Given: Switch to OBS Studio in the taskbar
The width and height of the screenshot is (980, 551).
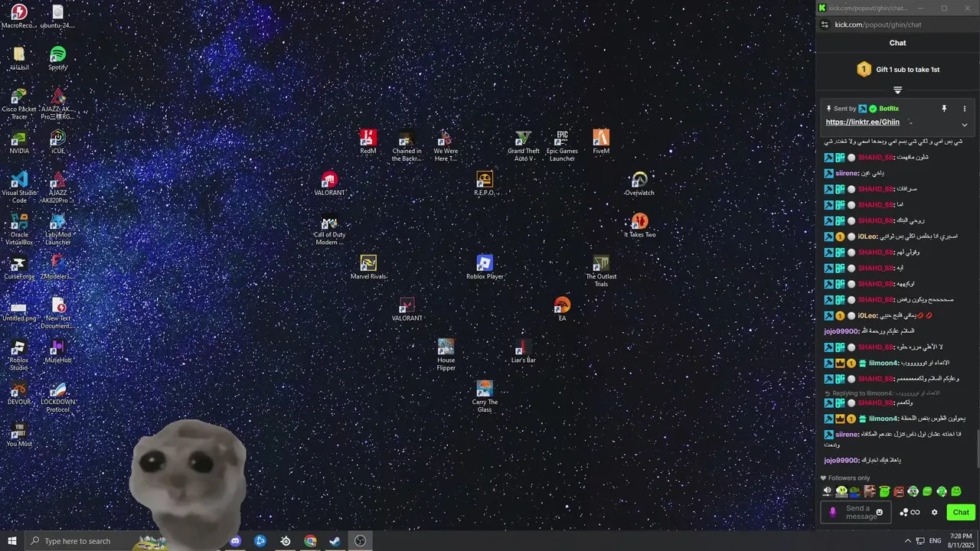Looking at the screenshot, I should pyautogui.click(x=361, y=541).
